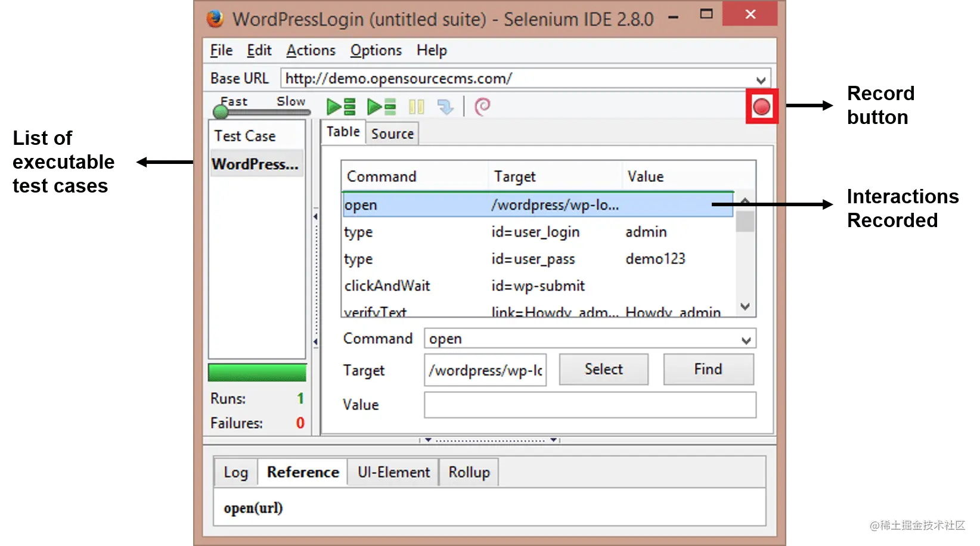Click the empty Value input field
This screenshot has width=980, height=546.
pos(590,405)
